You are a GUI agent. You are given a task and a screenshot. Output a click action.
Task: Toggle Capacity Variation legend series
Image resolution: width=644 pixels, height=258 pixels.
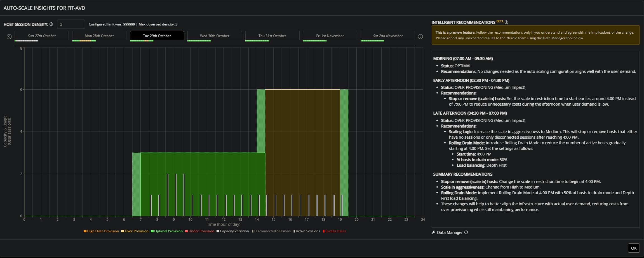pos(233,231)
